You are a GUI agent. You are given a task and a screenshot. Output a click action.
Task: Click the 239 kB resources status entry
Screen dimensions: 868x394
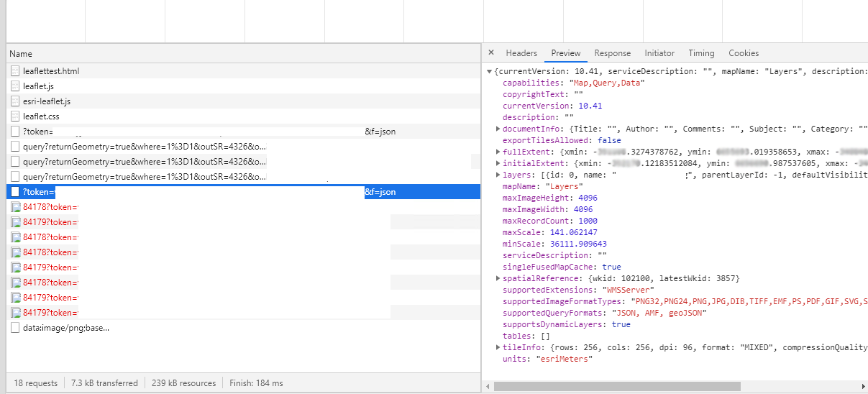pyautogui.click(x=185, y=383)
